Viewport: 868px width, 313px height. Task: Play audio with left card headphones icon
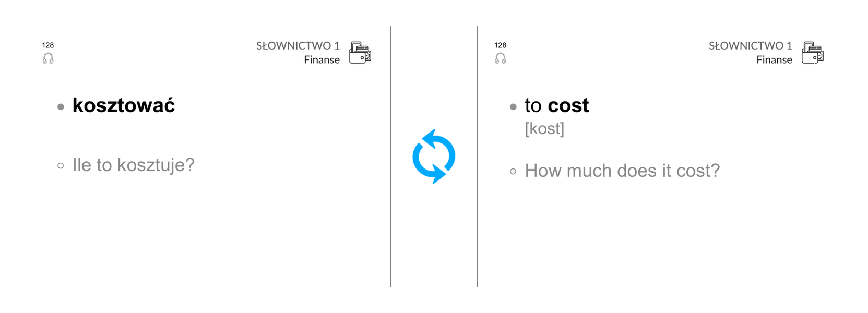[x=48, y=58]
